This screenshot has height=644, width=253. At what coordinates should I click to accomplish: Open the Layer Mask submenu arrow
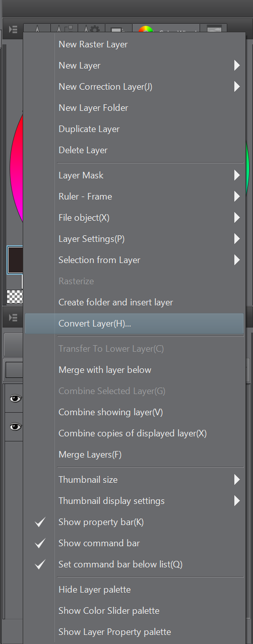pyautogui.click(x=237, y=175)
